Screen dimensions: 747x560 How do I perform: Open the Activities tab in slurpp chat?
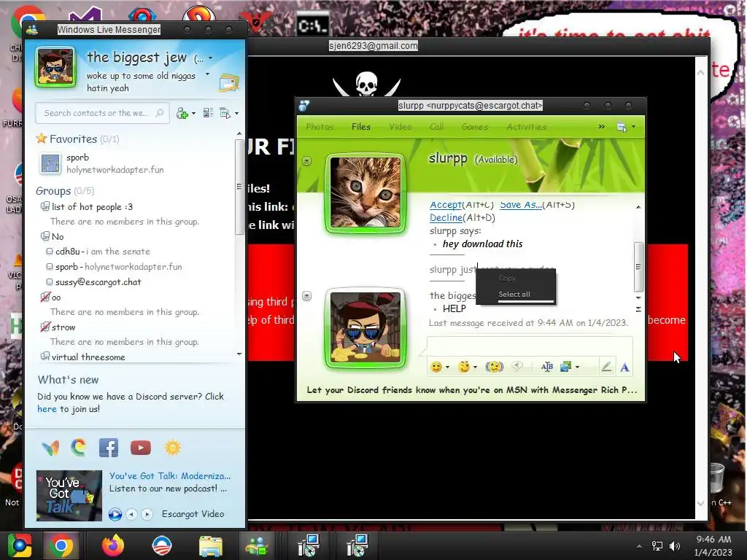click(x=527, y=127)
